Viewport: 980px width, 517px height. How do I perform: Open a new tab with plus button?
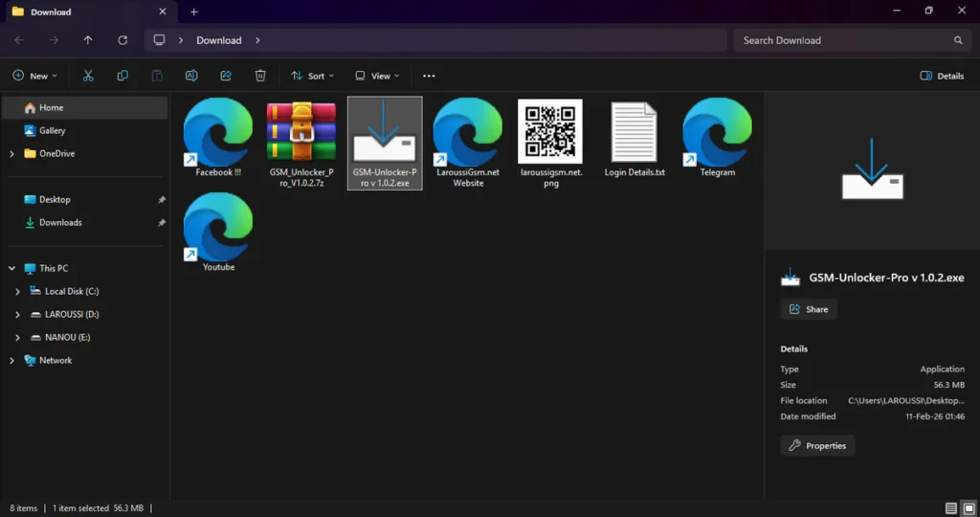194,11
